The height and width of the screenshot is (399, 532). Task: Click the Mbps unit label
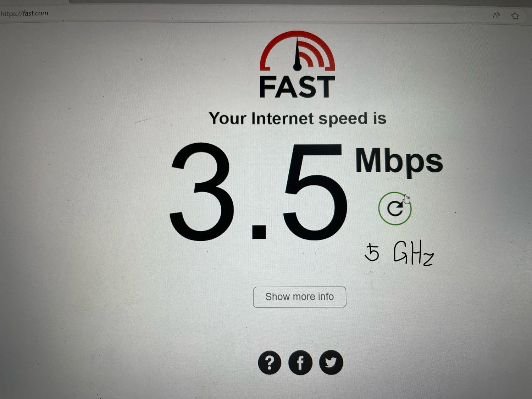[x=399, y=161]
